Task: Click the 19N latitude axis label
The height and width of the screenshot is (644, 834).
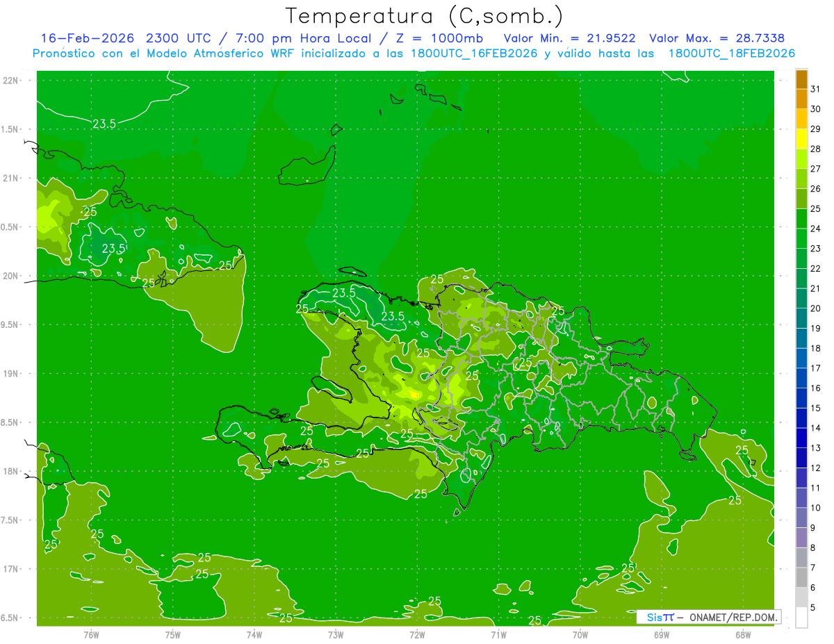Action: [x=10, y=374]
